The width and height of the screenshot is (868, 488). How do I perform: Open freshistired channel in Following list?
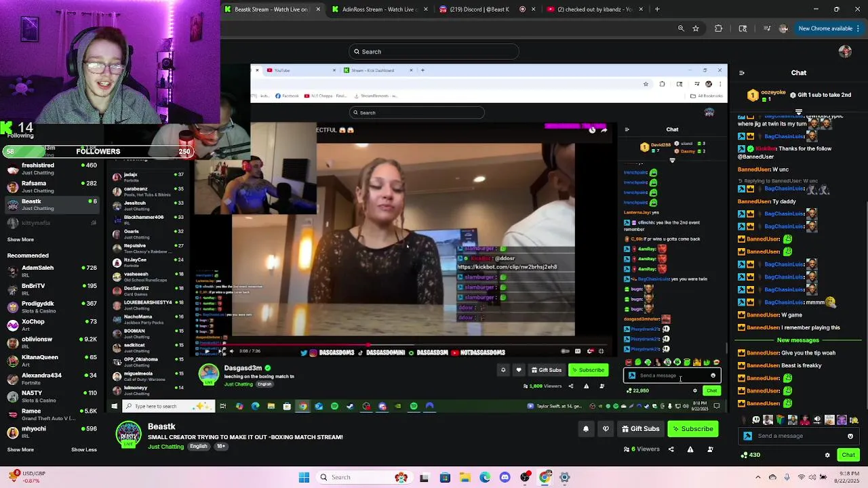(x=52, y=169)
